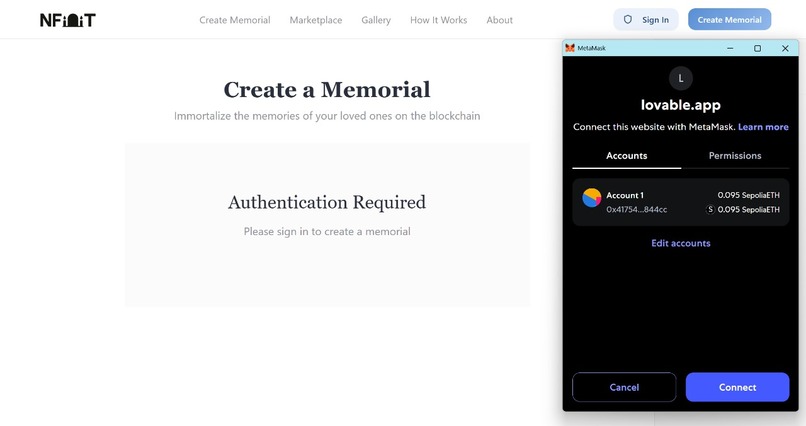This screenshot has width=806, height=426.
Task: Open Edit accounts link
Action: tap(681, 243)
